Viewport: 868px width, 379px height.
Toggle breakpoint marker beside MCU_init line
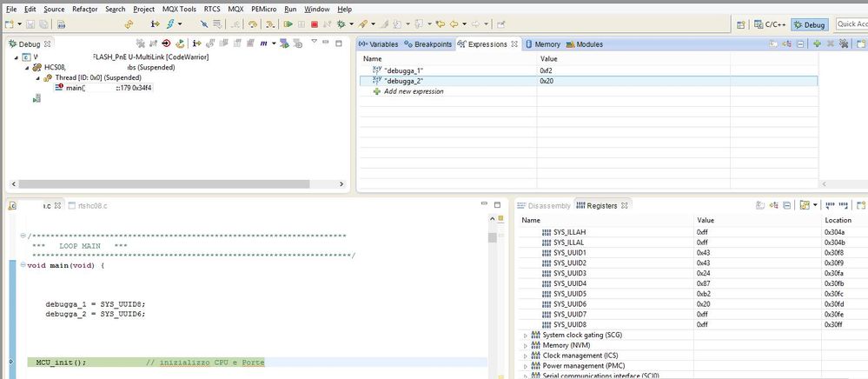pos(11,362)
